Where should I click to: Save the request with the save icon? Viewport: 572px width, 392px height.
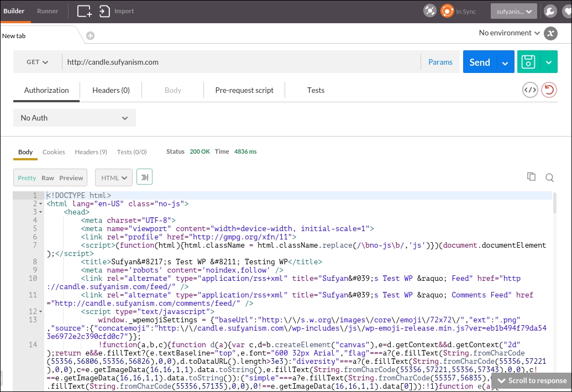point(528,62)
